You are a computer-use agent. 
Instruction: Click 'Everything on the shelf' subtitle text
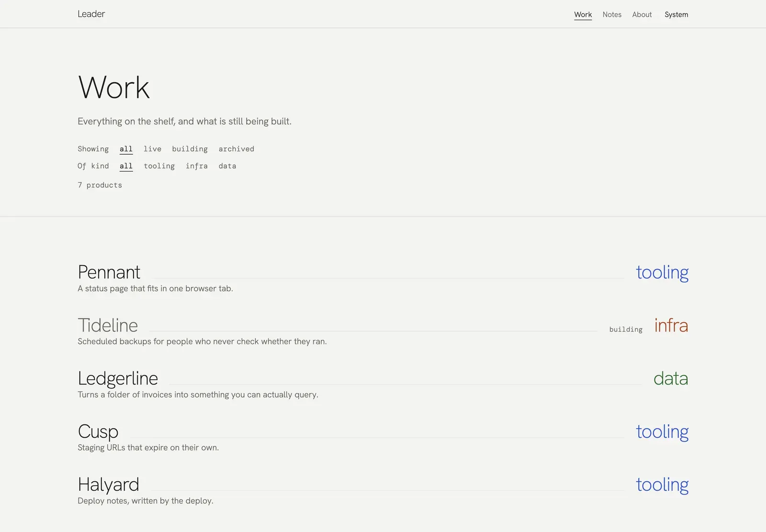tap(184, 121)
